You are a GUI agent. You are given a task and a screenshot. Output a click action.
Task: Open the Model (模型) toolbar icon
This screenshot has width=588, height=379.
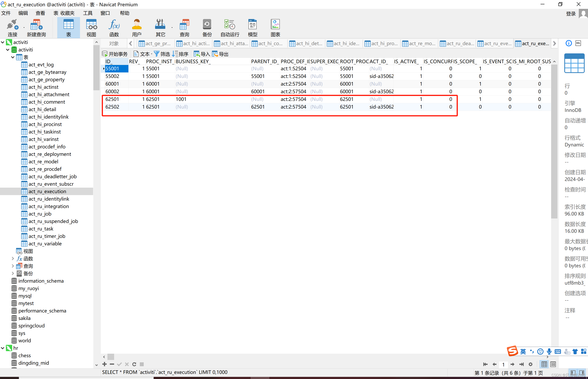(x=253, y=27)
